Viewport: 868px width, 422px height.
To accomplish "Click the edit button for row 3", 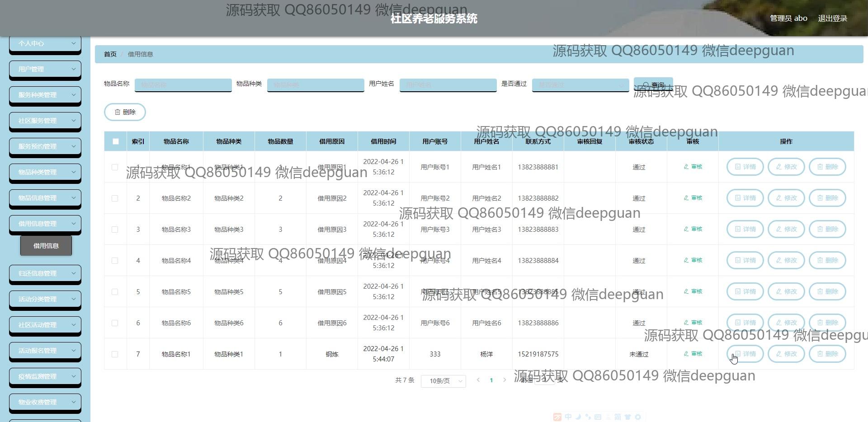I will click(786, 229).
